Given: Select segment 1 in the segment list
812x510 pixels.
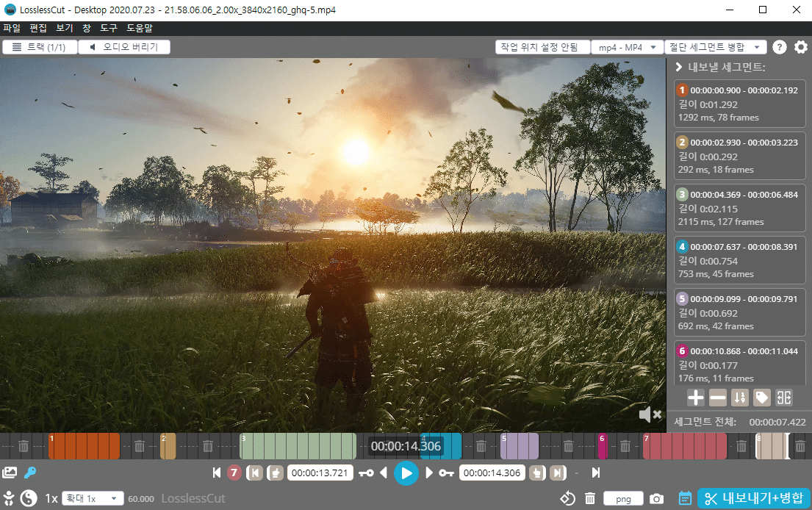Looking at the screenshot, I should [x=739, y=104].
